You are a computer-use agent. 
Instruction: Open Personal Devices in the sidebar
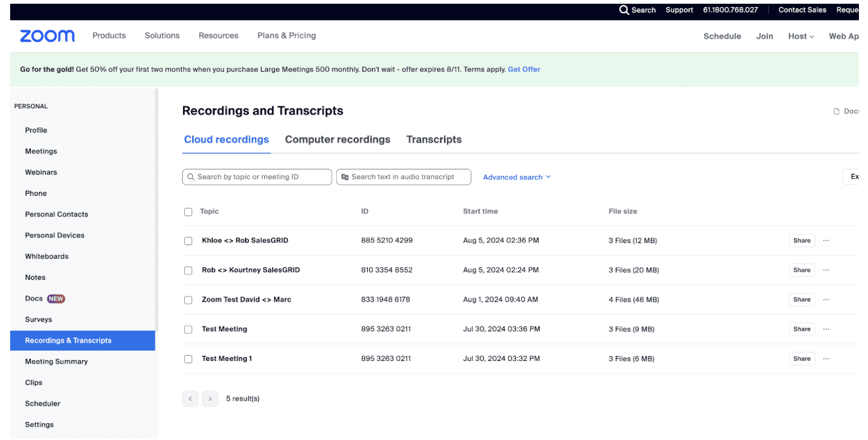point(54,235)
